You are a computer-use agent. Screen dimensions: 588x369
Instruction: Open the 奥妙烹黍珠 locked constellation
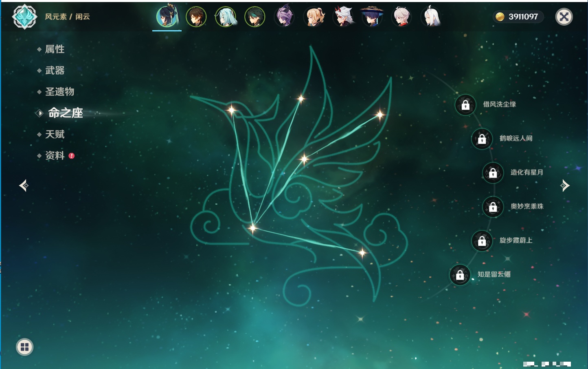click(493, 207)
